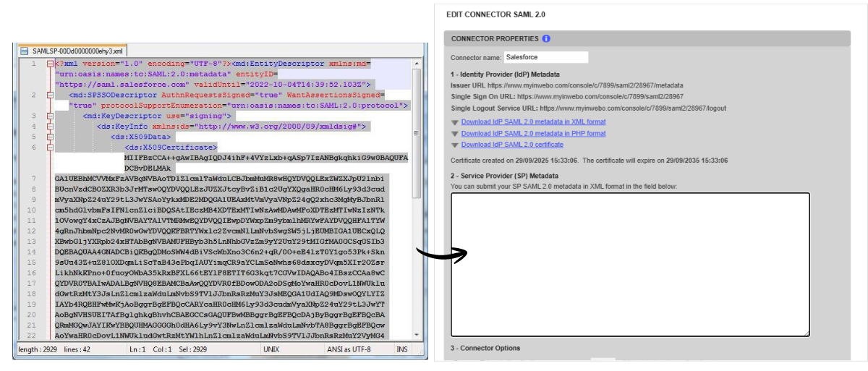This screenshot has height=371, width=868.
Task: Click the INS indicator in status bar
Action: (403, 351)
